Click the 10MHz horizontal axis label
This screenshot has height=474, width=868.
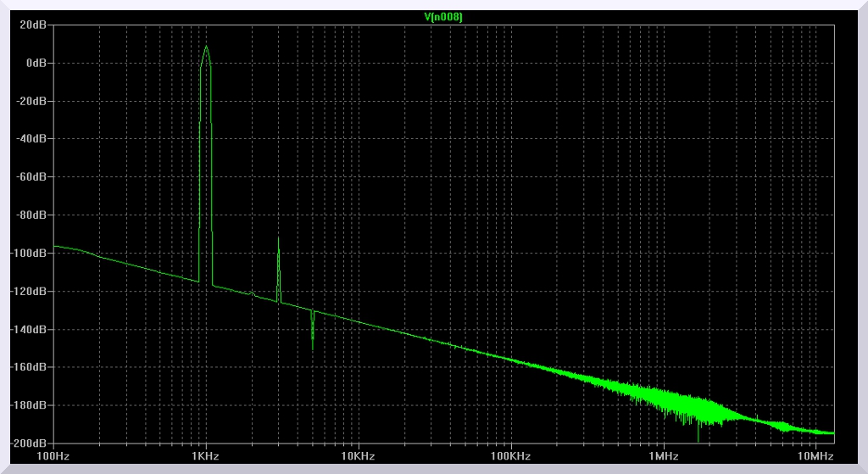point(815,456)
